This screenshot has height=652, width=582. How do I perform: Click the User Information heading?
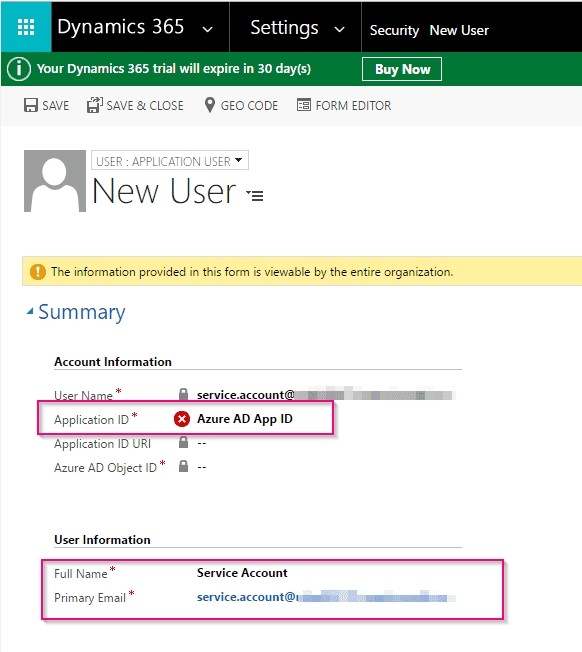tap(102, 540)
